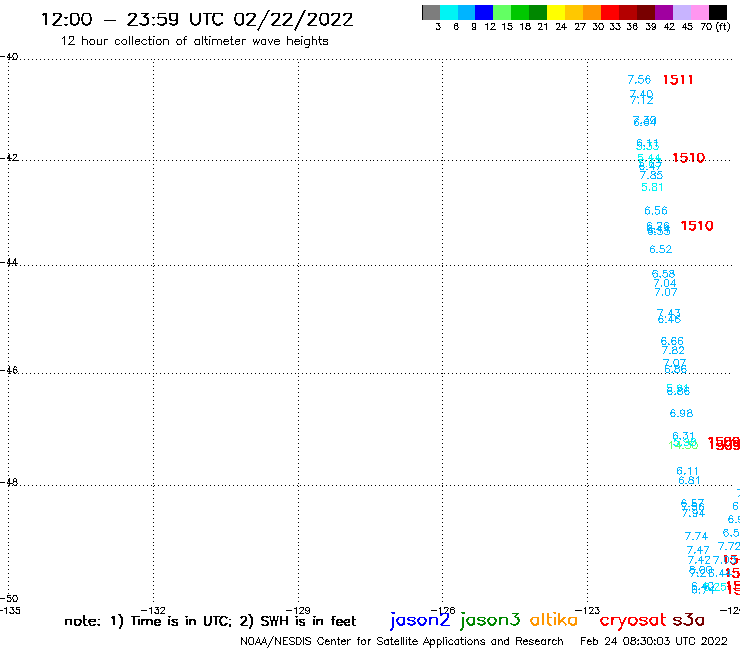Click subtitle '12 hour collection of altimeter wave heights'
740x650 pixels.
(194, 41)
